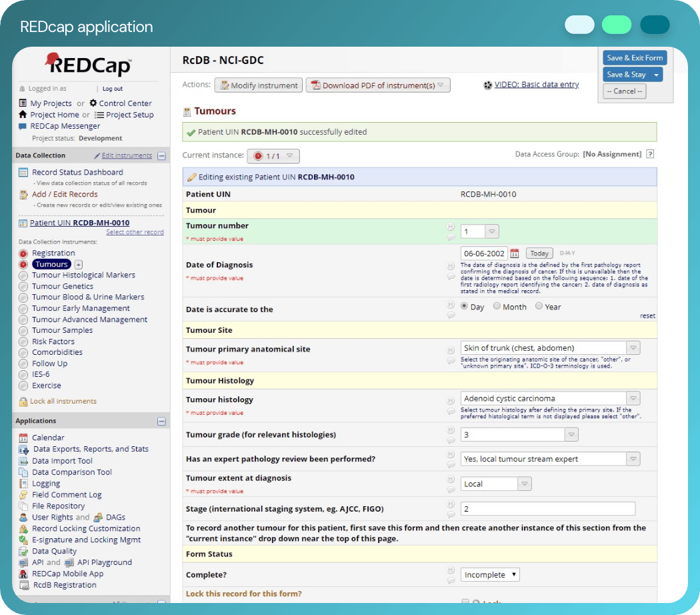
Task: Click the plus icon to add another Tumours instance
Action: tap(79, 263)
